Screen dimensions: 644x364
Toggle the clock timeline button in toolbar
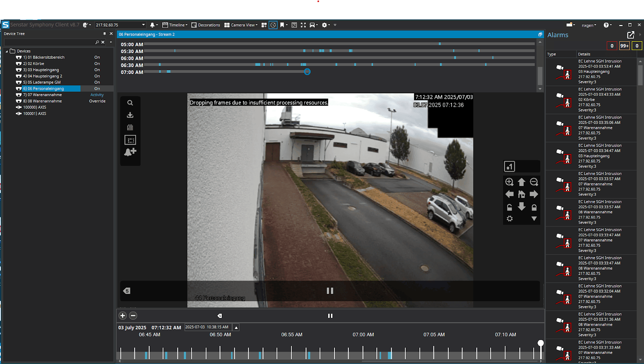273,25
